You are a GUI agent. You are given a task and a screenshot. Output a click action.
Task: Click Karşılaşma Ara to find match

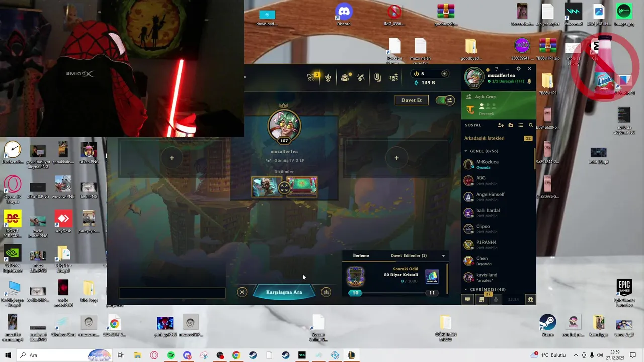[x=284, y=292]
